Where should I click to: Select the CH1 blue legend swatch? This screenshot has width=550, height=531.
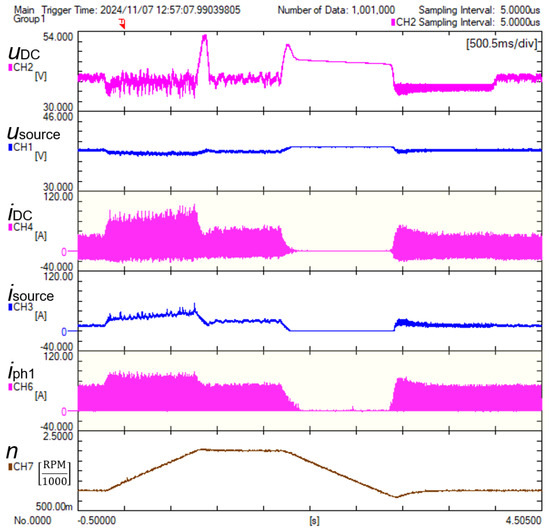point(11,147)
